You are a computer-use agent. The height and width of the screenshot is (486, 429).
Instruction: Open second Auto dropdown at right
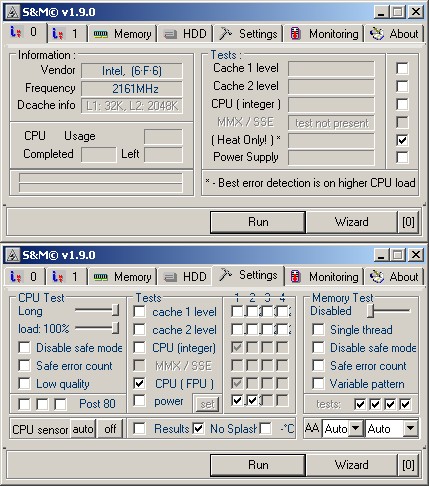(410, 428)
